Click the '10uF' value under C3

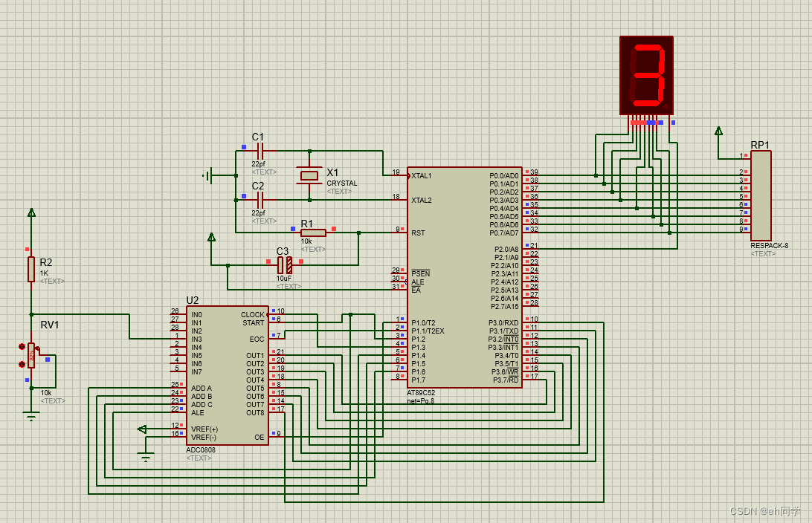point(284,279)
